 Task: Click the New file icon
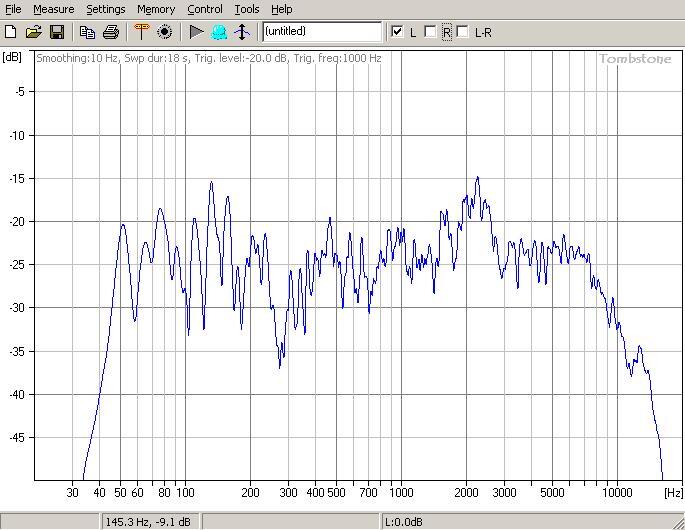[x=11, y=32]
